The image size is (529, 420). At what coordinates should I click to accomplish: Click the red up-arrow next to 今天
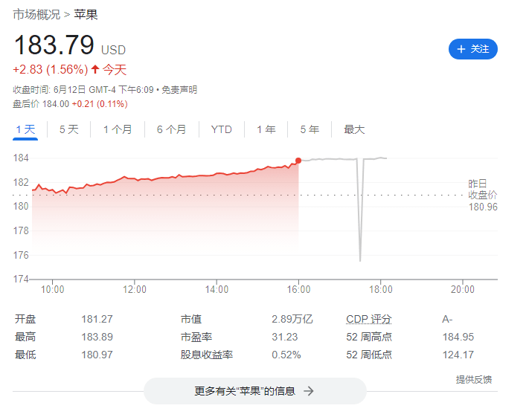[x=95, y=69]
